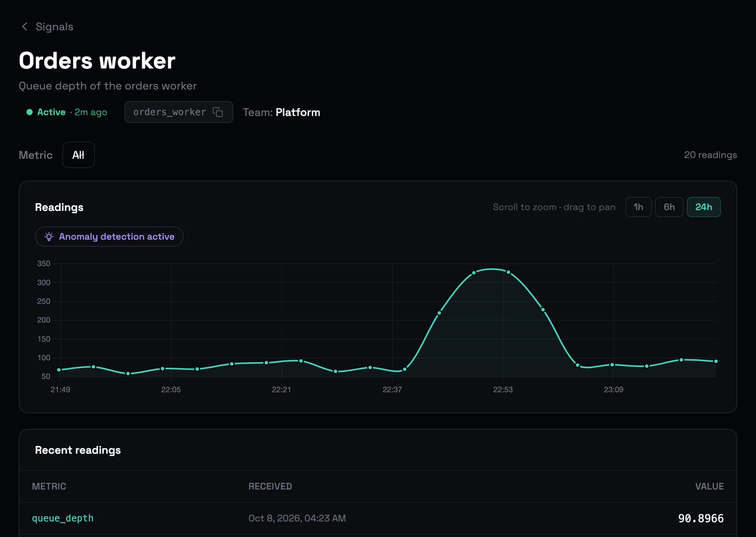Click the METRIC column header
Screen dimensions: 756x537
coord(49,486)
